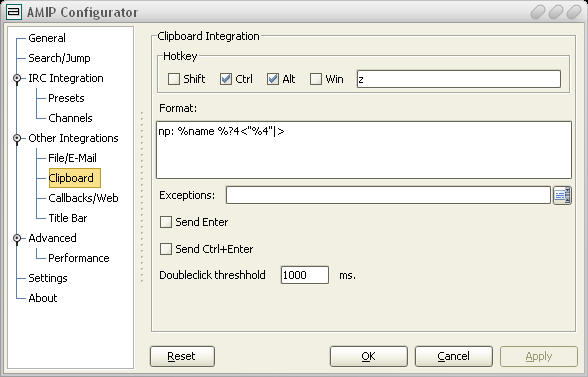The height and width of the screenshot is (377, 588).
Task: Click the Apply button
Action: point(539,356)
